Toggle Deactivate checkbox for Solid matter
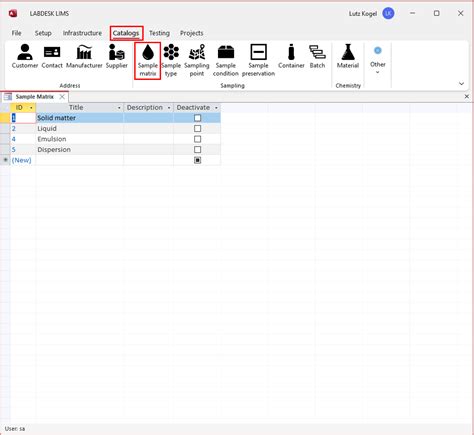This screenshot has height=435, width=474. click(x=197, y=118)
